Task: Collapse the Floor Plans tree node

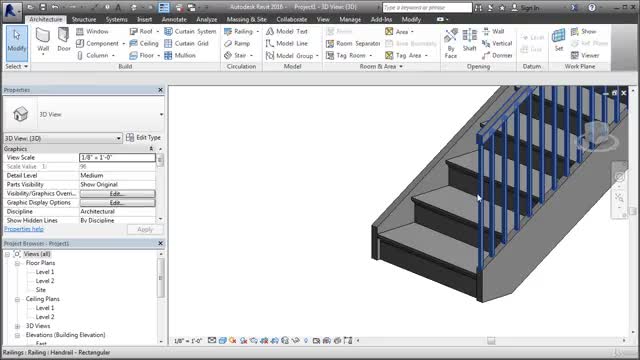Action: coord(17,263)
